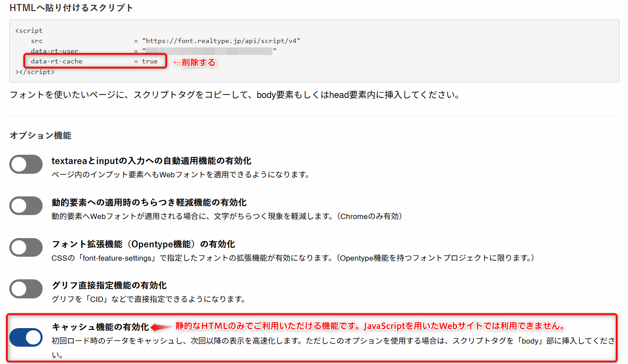Turn on the 動的要素 flicker reduction switch
The width and height of the screenshot is (628, 364).
[26, 206]
